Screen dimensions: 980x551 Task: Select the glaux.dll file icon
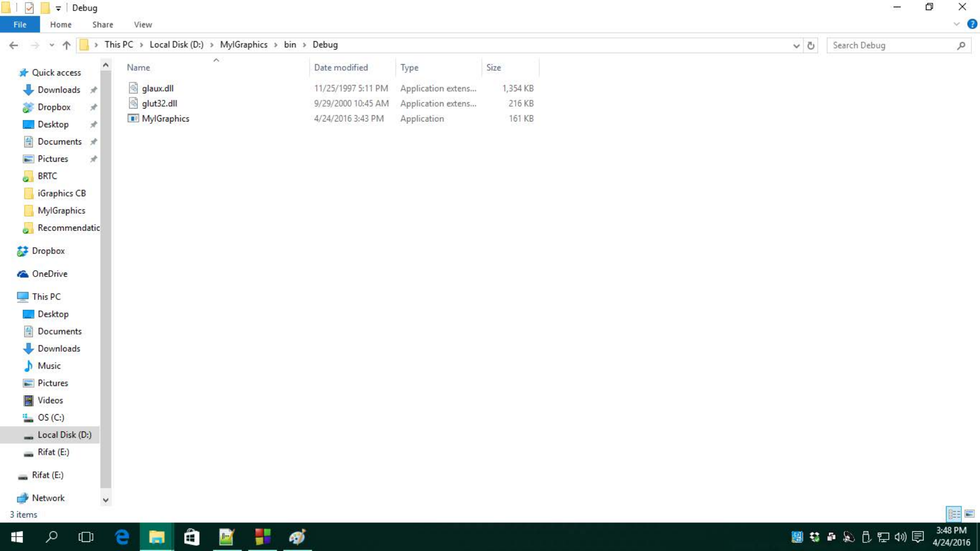click(133, 88)
